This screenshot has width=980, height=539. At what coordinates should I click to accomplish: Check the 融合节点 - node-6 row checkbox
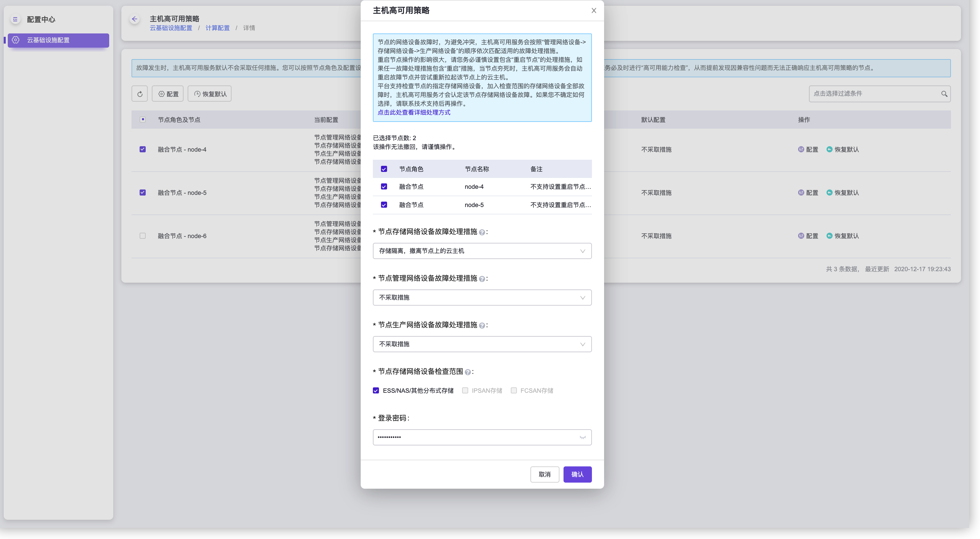coord(143,236)
